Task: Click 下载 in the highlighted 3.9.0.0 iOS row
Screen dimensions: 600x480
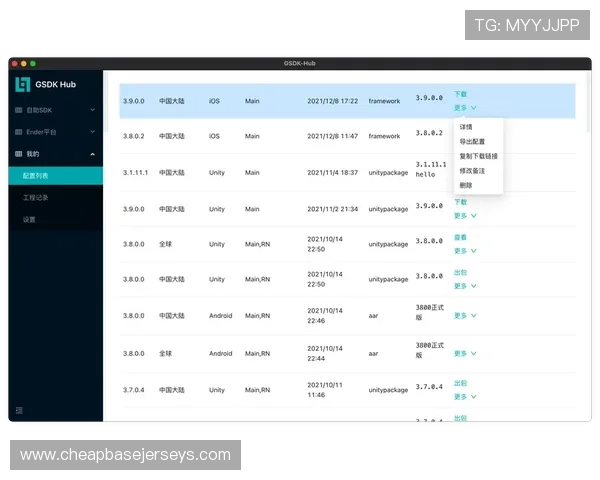Action: [460, 94]
